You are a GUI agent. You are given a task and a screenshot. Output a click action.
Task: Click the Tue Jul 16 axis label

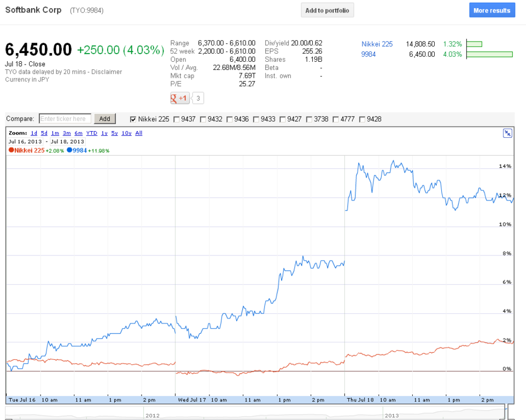pyautogui.click(x=22, y=400)
